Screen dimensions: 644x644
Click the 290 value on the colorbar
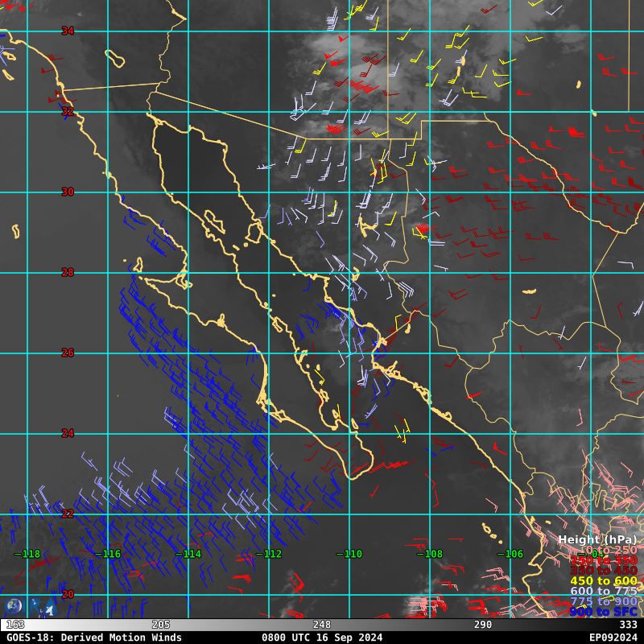click(483, 625)
